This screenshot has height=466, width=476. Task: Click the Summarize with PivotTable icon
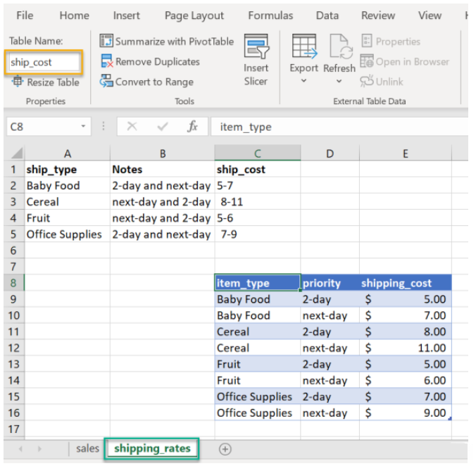tap(106, 41)
